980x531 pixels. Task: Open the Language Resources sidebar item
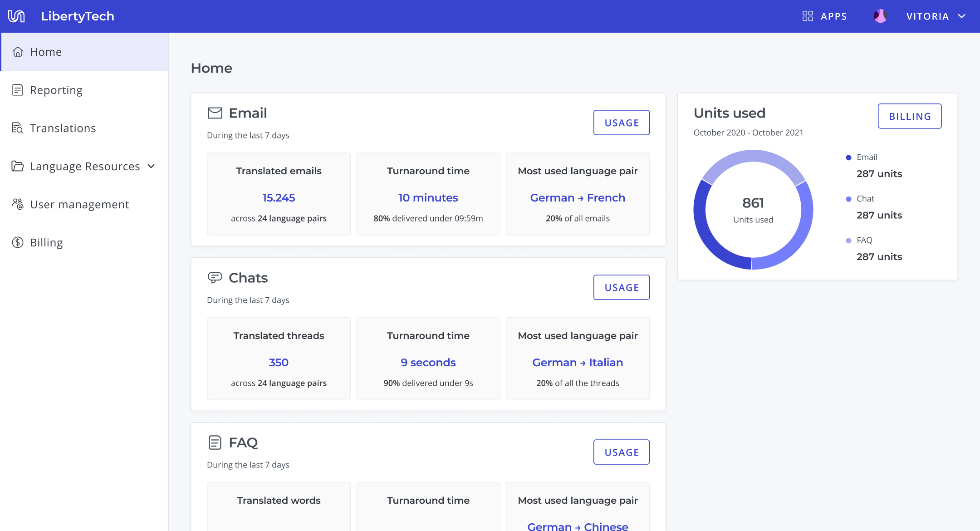84,166
